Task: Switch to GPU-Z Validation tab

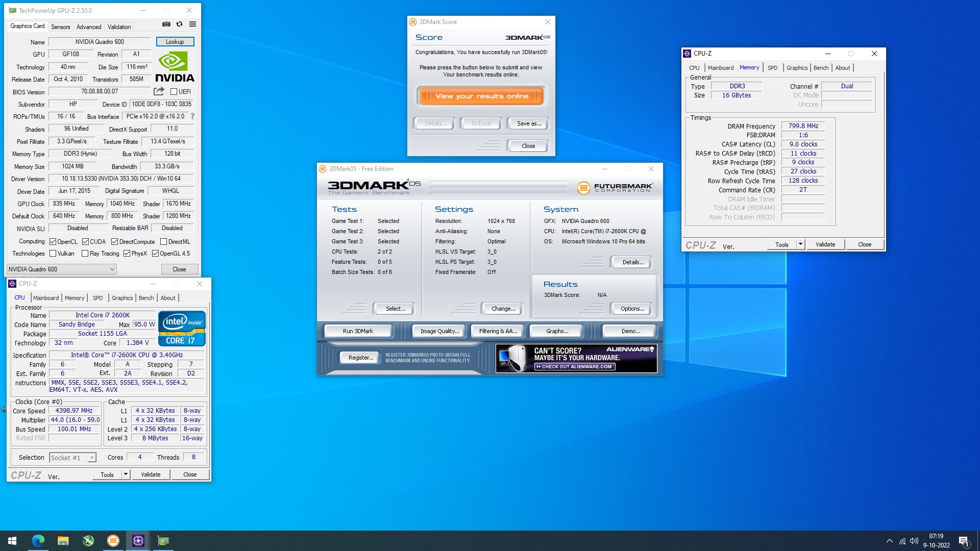Action: pyautogui.click(x=119, y=27)
